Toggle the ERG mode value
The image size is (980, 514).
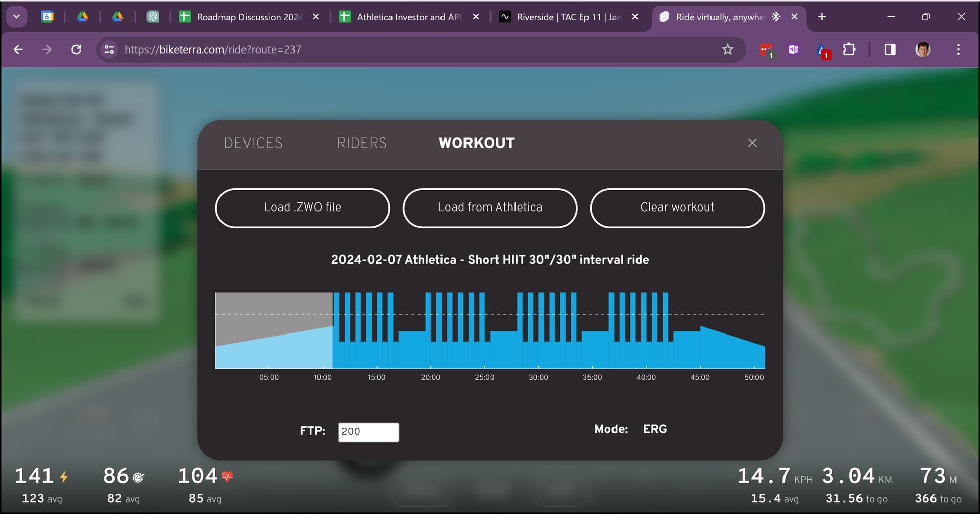[655, 429]
